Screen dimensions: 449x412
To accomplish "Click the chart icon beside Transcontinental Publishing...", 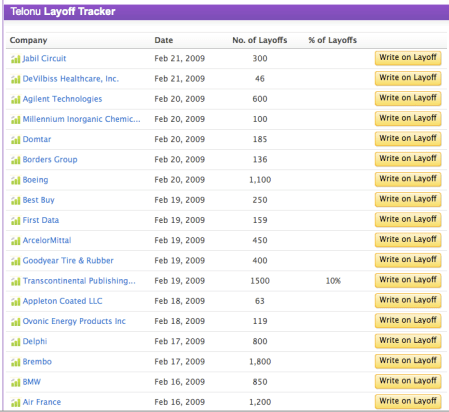I will [x=15, y=281].
